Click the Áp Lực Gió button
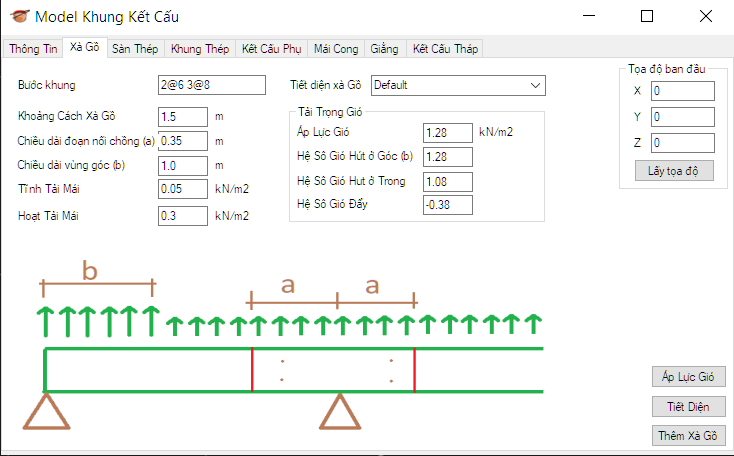Screen dimensions: 734x456 point(687,376)
